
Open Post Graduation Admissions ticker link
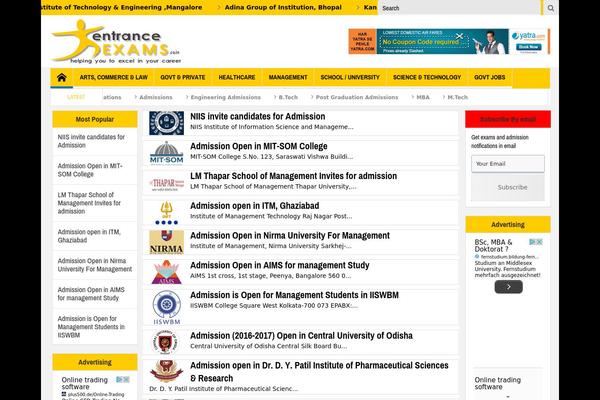[357, 98]
